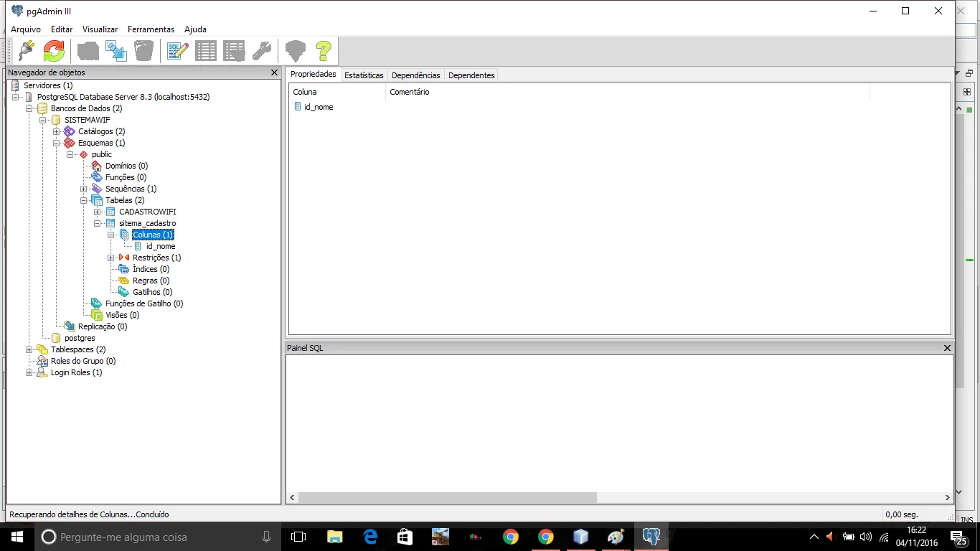Collapse the Esquemas node

(56, 143)
